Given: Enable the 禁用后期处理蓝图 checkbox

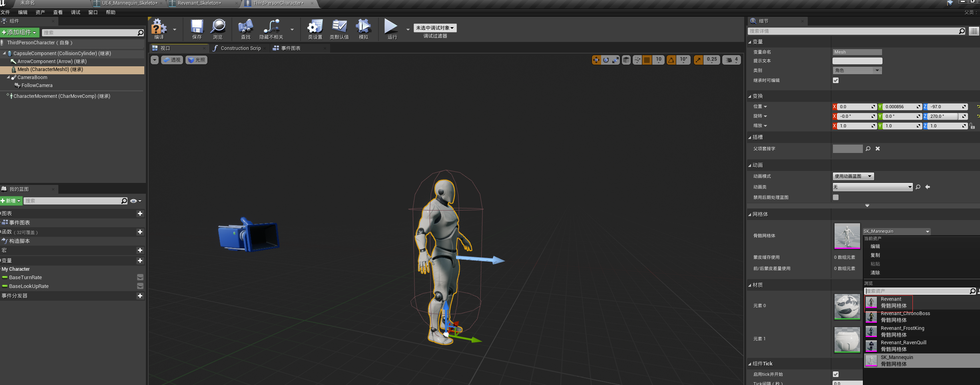Looking at the screenshot, I should 836,197.
